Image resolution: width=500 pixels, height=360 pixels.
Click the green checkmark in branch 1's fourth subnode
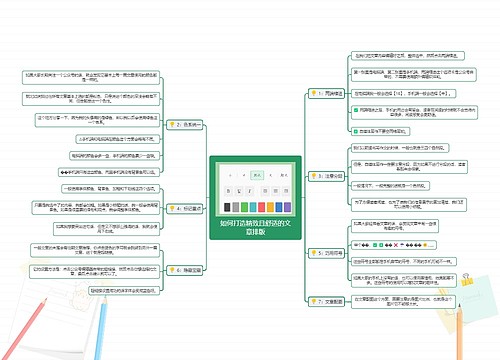click(356, 110)
